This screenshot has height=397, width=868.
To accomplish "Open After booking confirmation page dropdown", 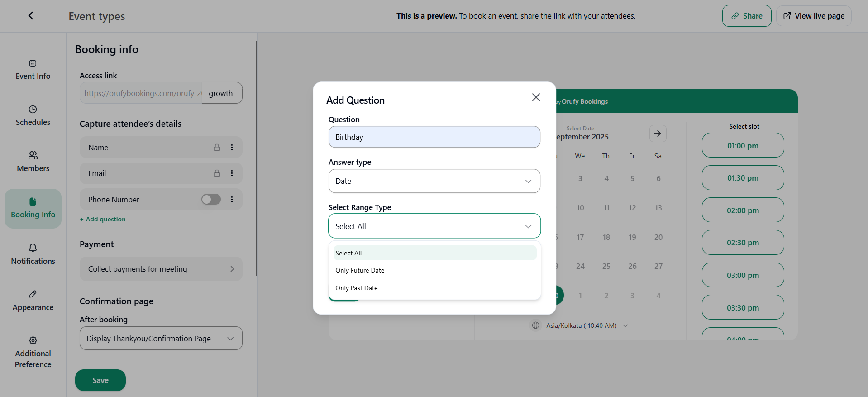I will [x=161, y=339].
